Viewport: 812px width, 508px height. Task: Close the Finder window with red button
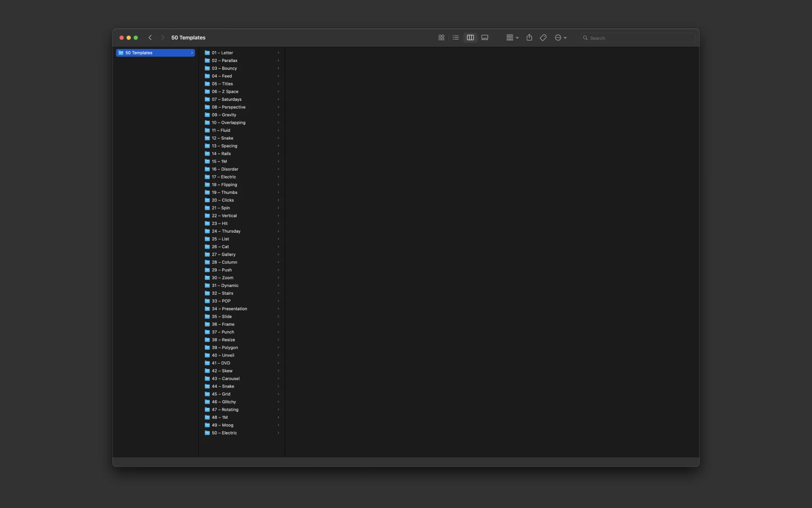[x=121, y=38]
